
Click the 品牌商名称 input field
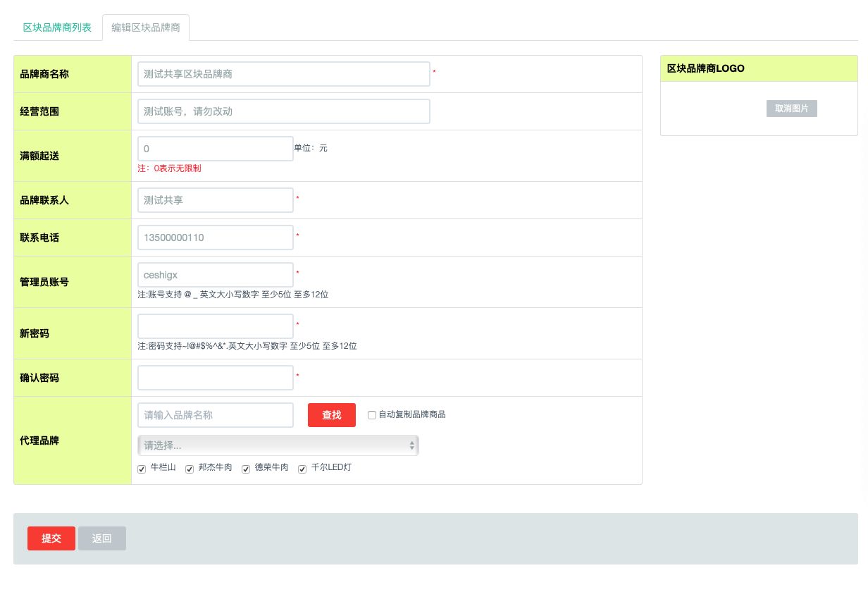pos(283,74)
